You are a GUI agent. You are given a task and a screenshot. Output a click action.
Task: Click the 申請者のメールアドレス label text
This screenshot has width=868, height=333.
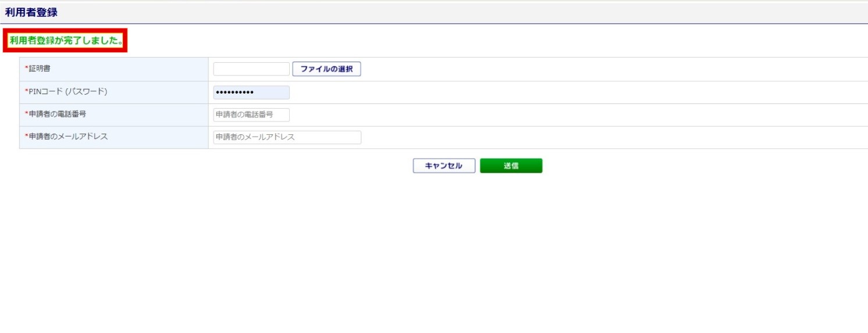click(x=68, y=137)
